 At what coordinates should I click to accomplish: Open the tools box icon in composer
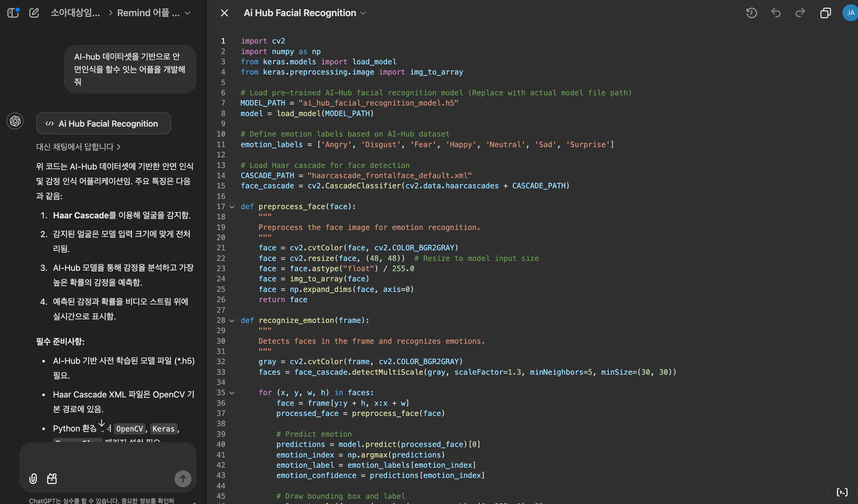pyautogui.click(x=52, y=479)
